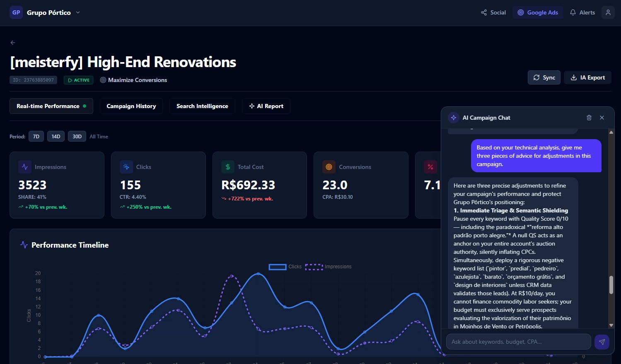Click the Immediate Triage & Semantic Shielding heading
The height and width of the screenshot is (364, 621).
[511, 210]
